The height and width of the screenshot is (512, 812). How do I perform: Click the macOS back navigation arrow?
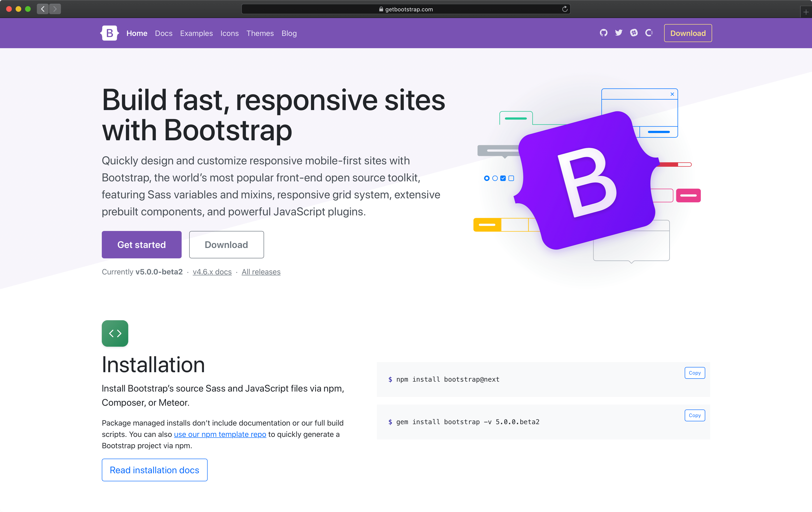point(43,9)
